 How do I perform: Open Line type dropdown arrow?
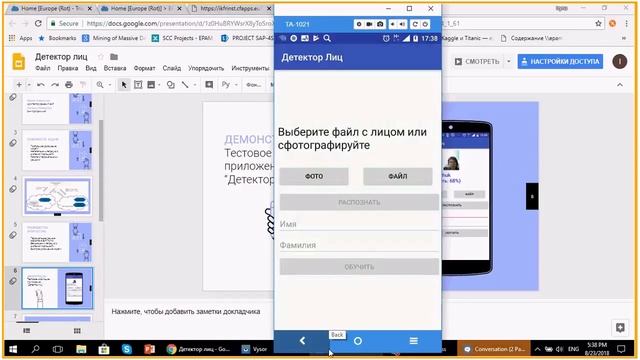tap(195, 84)
